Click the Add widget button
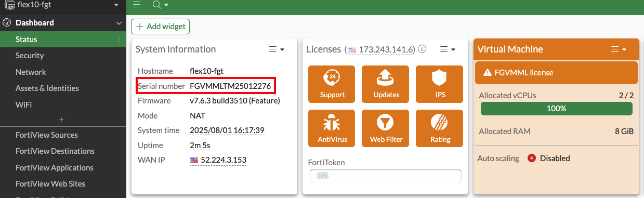Screen dimensions: 644x198 [160, 26]
